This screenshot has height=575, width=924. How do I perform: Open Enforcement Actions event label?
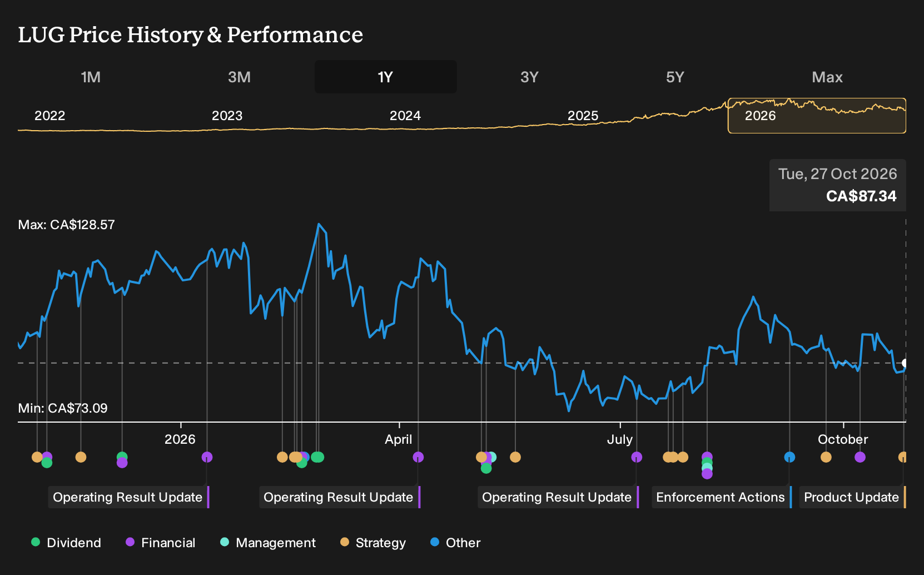(721, 497)
